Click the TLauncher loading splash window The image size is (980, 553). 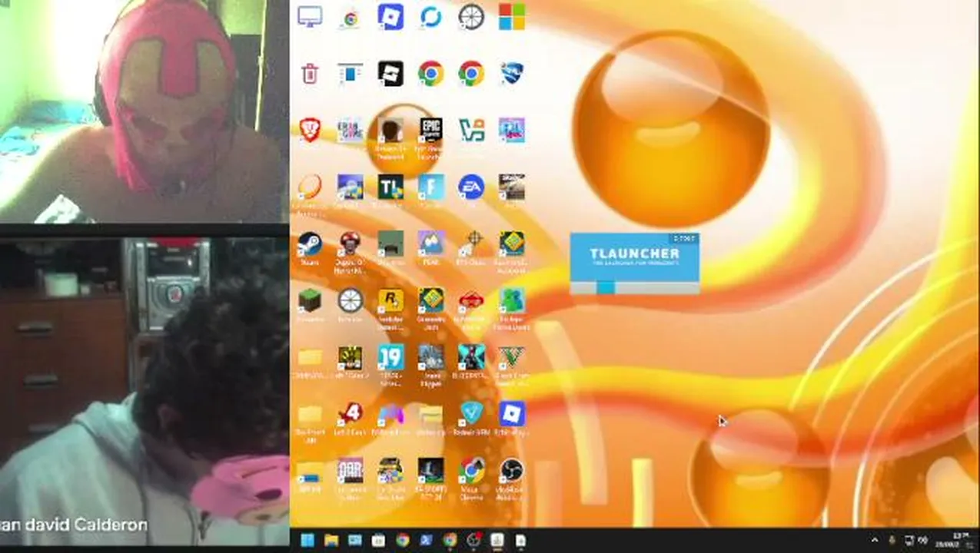[635, 263]
